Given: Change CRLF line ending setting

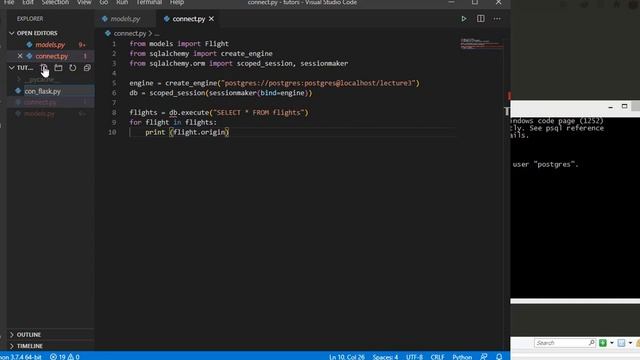Looking at the screenshot, I should tap(437, 357).
